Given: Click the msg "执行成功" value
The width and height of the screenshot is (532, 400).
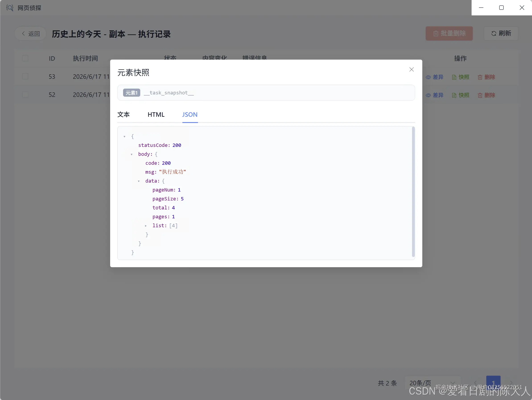Looking at the screenshot, I should click(172, 172).
